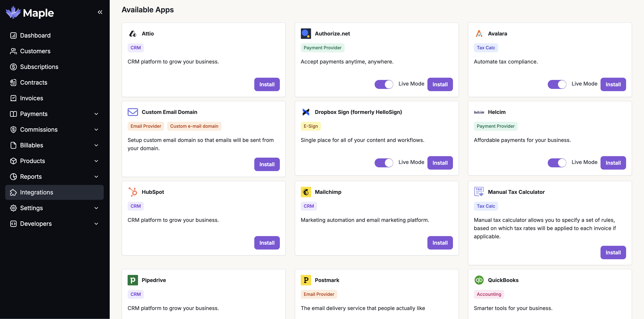Screen dimensions: 644x319
Task: Open the Customers page
Action: [35, 51]
